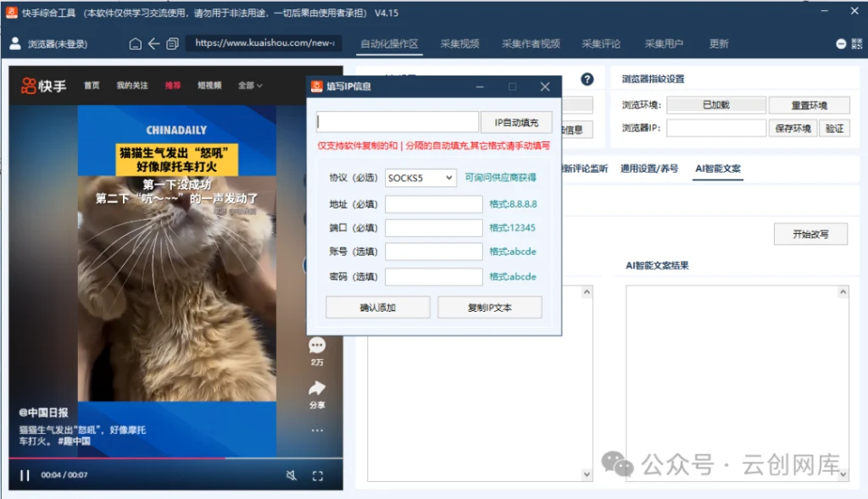This screenshot has height=499, width=868.
Task: Click the user profile icon
Action: (15, 43)
